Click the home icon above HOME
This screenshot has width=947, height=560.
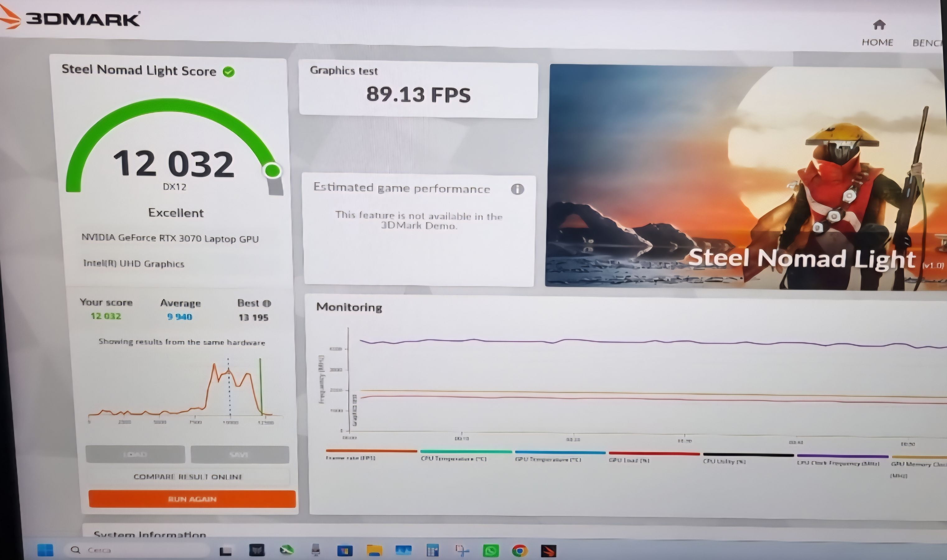coord(879,25)
